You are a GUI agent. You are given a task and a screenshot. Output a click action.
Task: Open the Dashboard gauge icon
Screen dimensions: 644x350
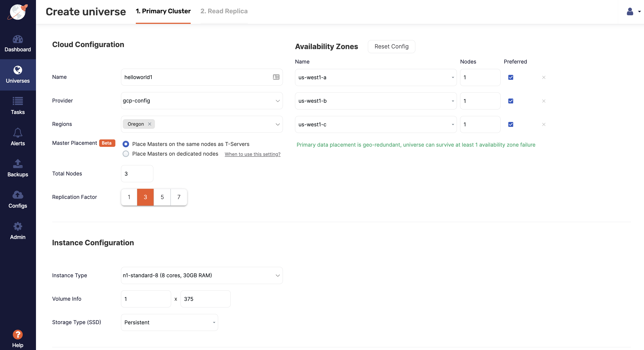(18, 39)
